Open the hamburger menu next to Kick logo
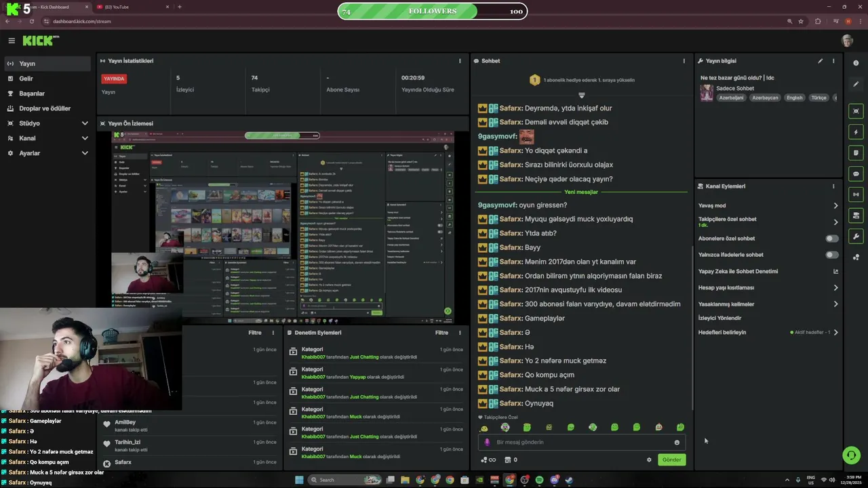This screenshot has height=488, width=868. [x=12, y=41]
